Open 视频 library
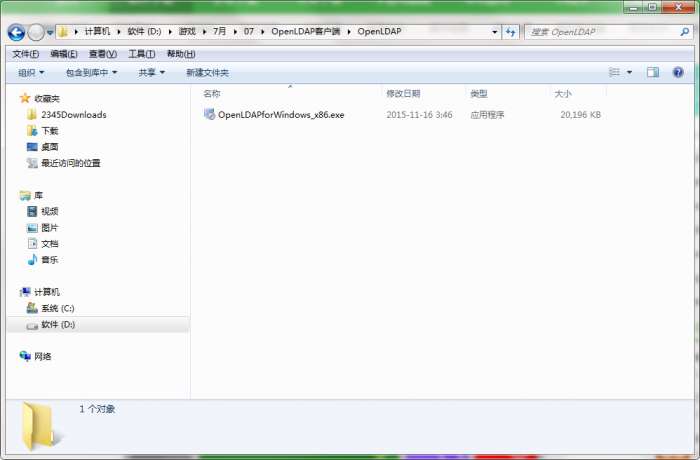700x460 pixels. pyautogui.click(x=50, y=211)
